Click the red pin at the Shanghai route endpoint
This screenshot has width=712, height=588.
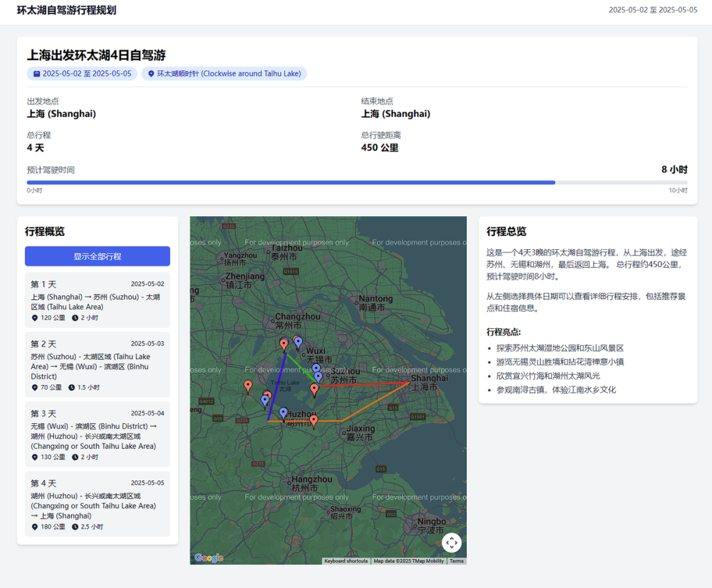409,382
